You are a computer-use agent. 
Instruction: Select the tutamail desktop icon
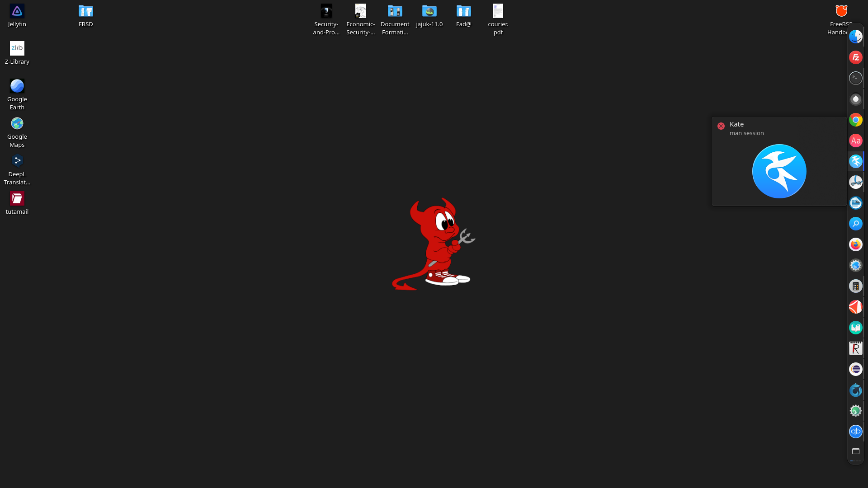(x=17, y=203)
